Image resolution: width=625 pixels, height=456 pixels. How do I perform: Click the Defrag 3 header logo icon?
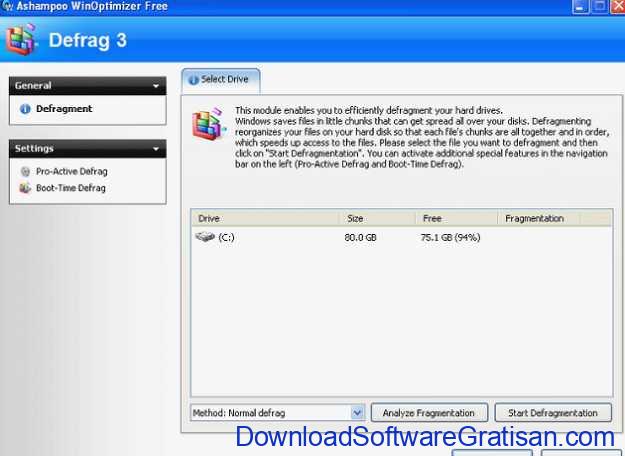[x=22, y=40]
